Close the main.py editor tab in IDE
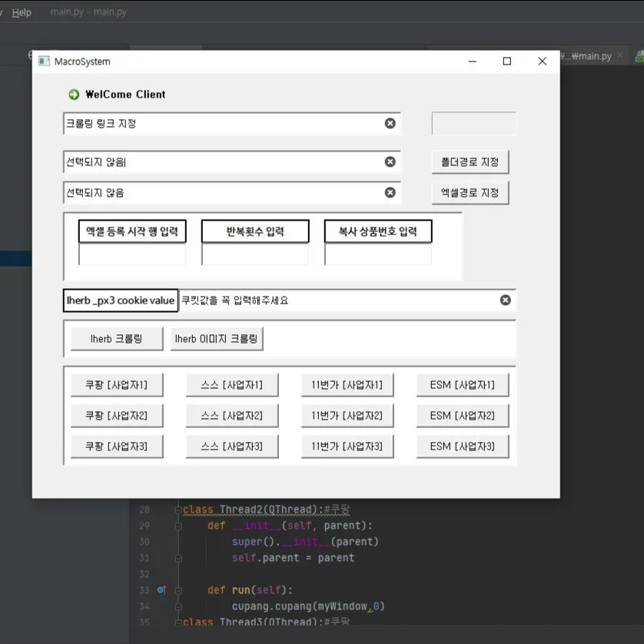 [x=619, y=55]
